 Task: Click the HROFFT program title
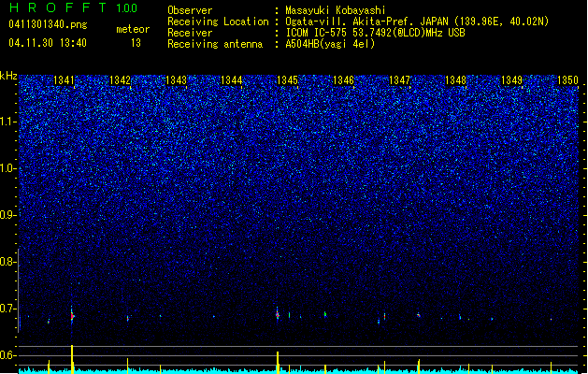pos(59,7)
